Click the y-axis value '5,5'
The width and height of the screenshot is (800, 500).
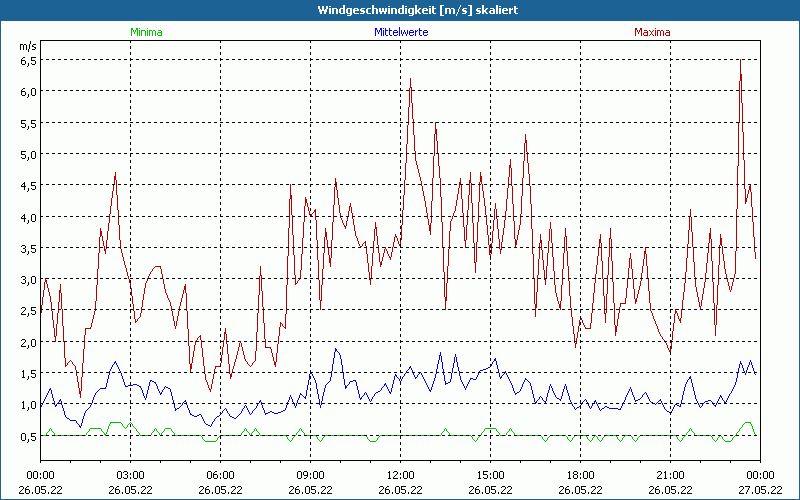[29, 123]
